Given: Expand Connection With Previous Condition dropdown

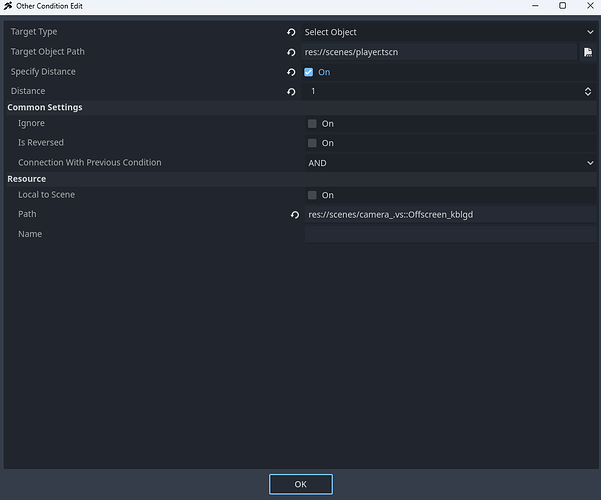Looking at the screenshot, I should click(x=448, y=163).
